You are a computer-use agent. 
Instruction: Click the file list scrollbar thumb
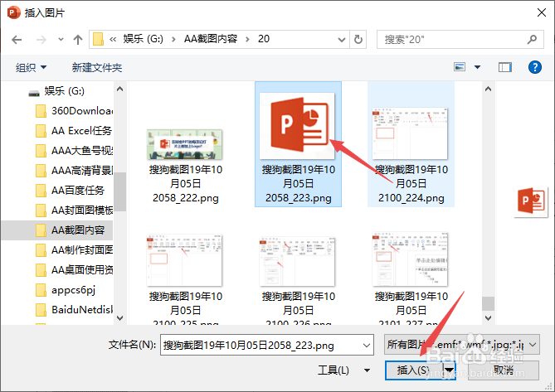tap(488, 303)
